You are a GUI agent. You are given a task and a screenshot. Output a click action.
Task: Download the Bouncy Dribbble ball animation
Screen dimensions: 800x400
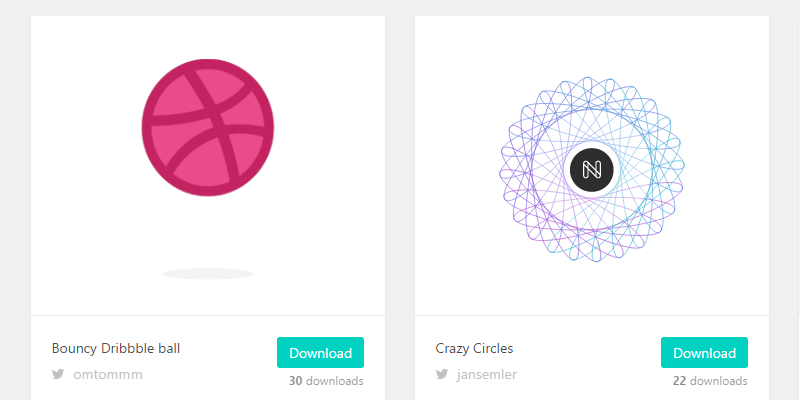320,353
